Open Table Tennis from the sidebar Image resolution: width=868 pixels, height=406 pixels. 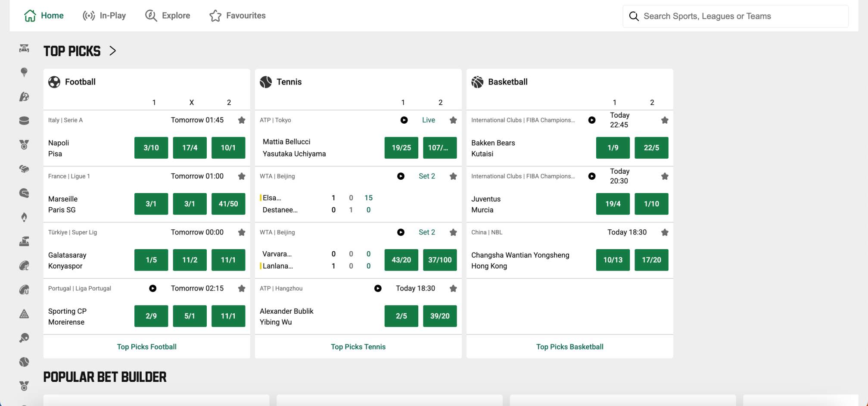pyautogui.click(x=25, y=338)
